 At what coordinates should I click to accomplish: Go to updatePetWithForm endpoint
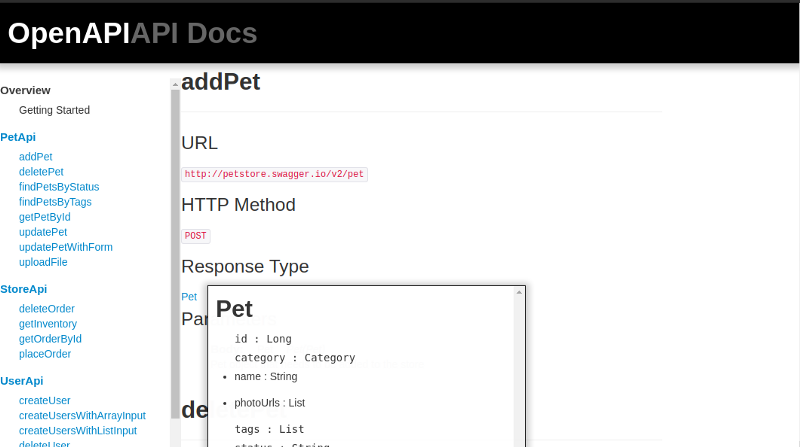(x=65, y=247)
